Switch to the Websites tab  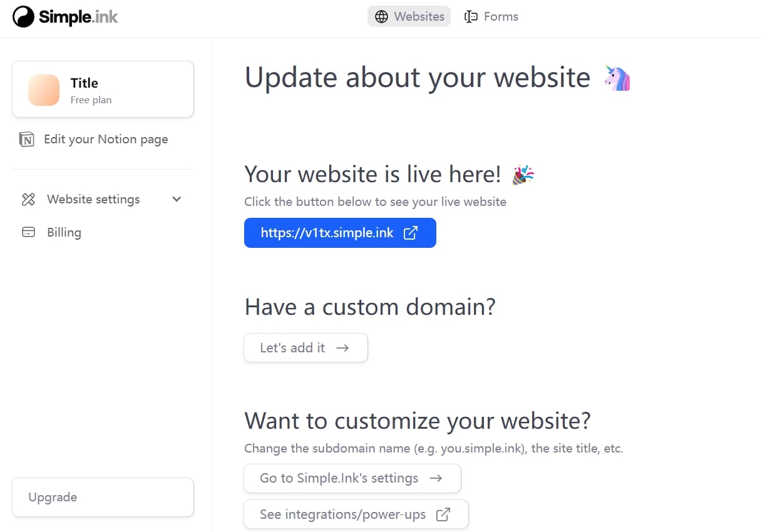(409, 17)
